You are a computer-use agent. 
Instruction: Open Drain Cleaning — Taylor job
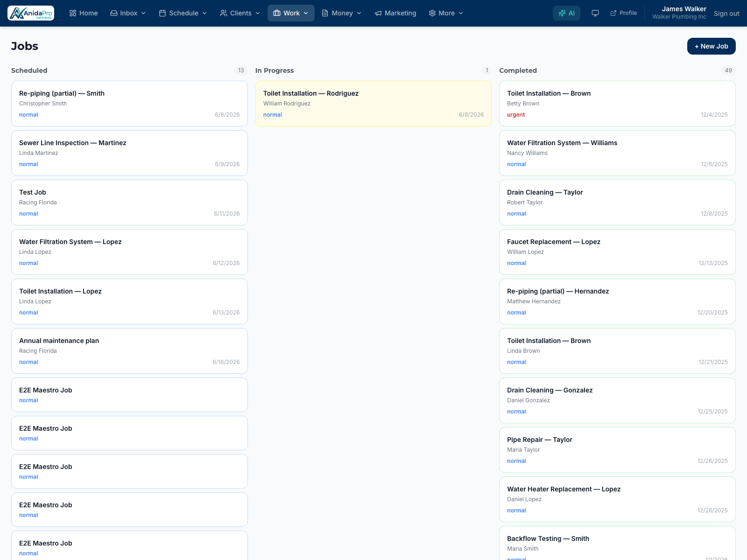coord(617,203)
